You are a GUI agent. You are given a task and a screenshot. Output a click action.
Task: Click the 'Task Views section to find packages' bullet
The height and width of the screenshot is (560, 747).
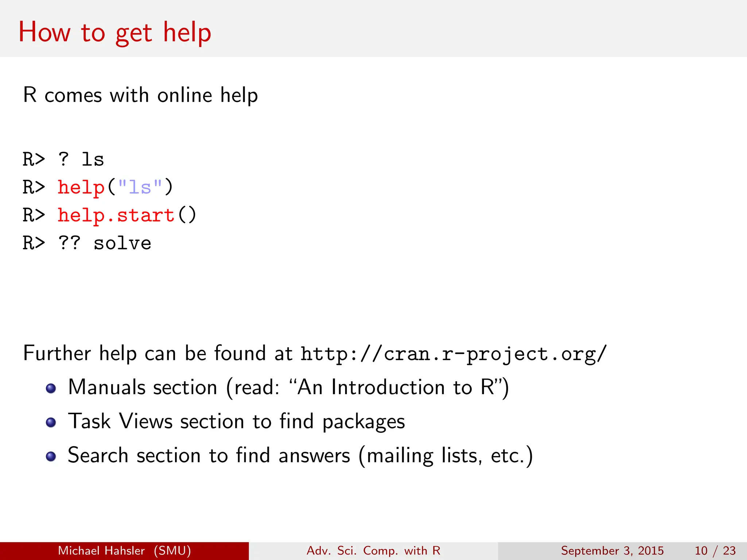coord(236,421)
